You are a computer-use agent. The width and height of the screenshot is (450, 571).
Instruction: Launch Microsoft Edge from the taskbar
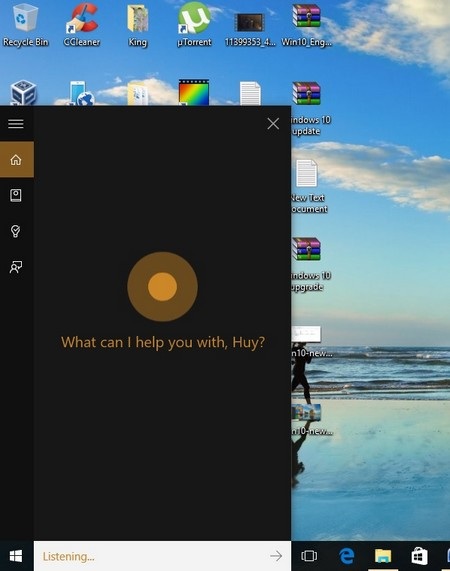click(x=346, y=556)
